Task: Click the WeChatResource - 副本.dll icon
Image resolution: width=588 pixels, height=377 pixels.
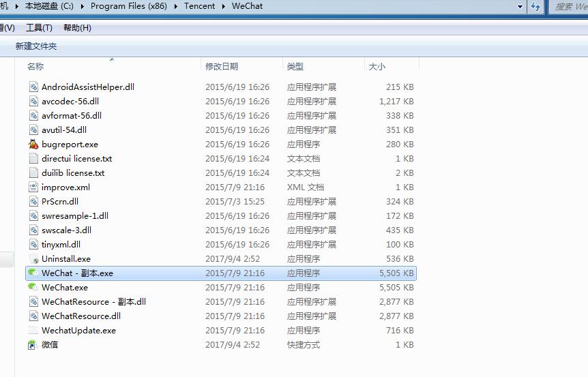Action: point(33,302)
